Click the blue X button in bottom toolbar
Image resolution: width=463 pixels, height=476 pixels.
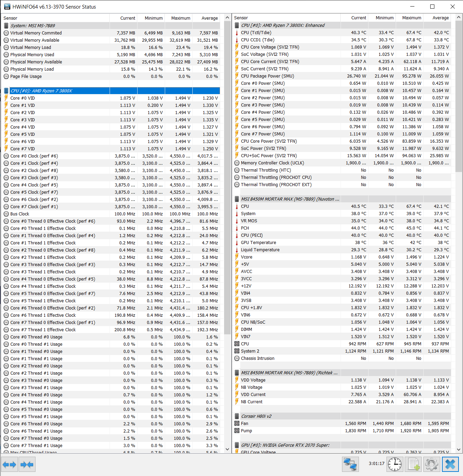click(450, 464)
